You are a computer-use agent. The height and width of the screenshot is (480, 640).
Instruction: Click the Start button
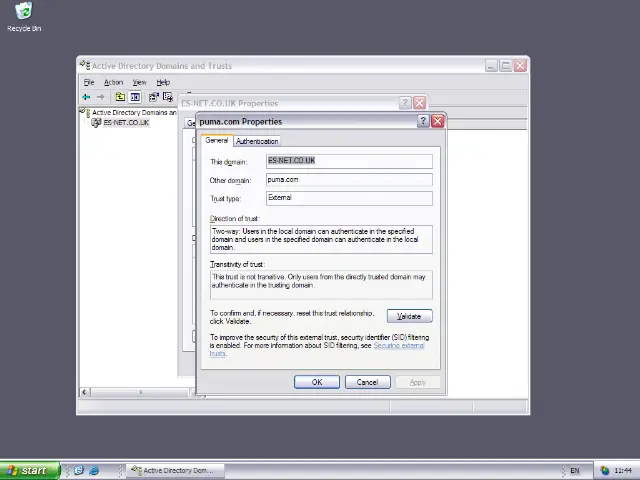coord(30,471)
